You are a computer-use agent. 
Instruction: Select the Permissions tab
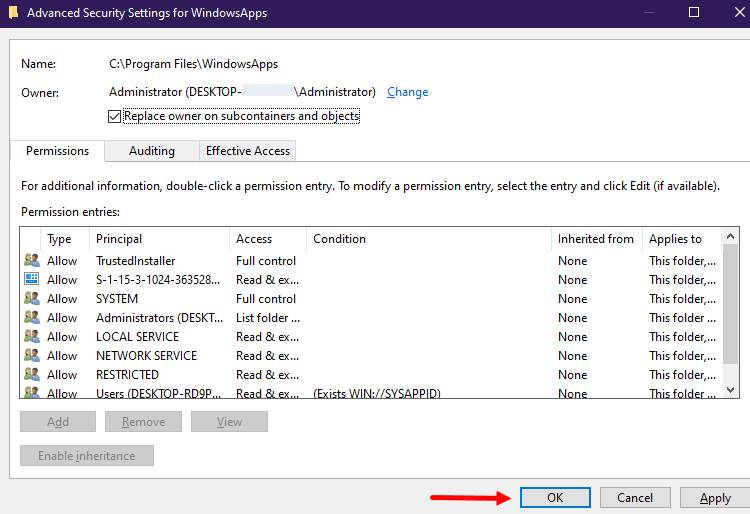(57, 151)
